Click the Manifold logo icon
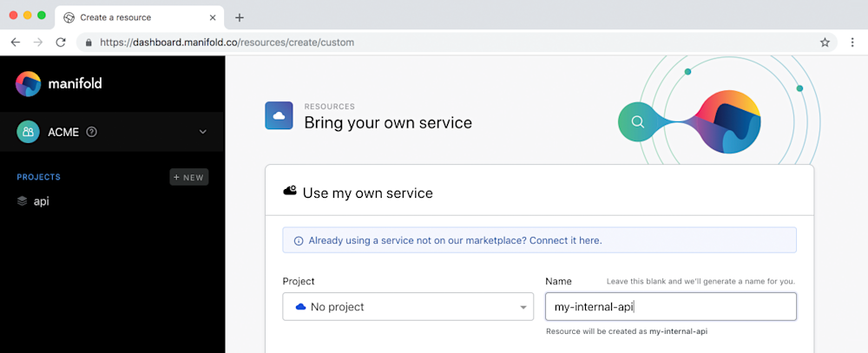 29,83
